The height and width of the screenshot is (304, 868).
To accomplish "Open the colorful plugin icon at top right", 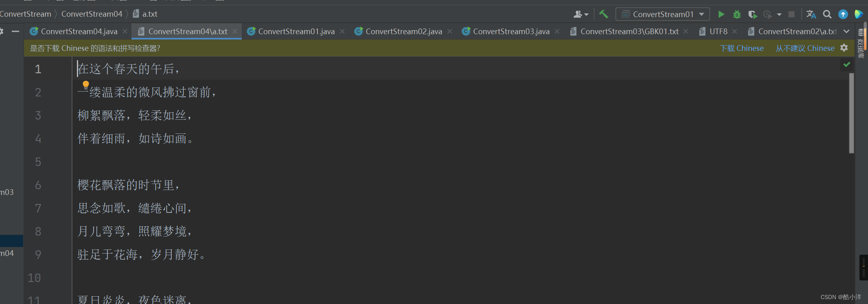I will 859,14.
